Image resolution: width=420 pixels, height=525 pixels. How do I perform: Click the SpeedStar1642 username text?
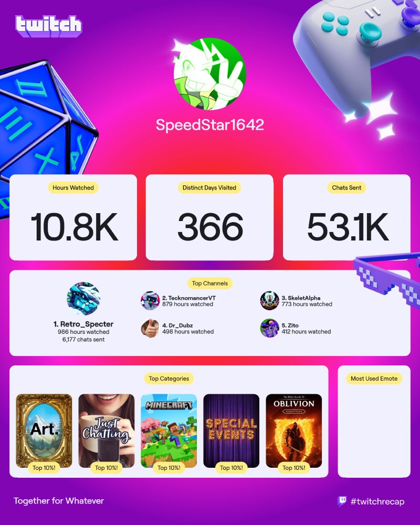[x=209, y=125]
